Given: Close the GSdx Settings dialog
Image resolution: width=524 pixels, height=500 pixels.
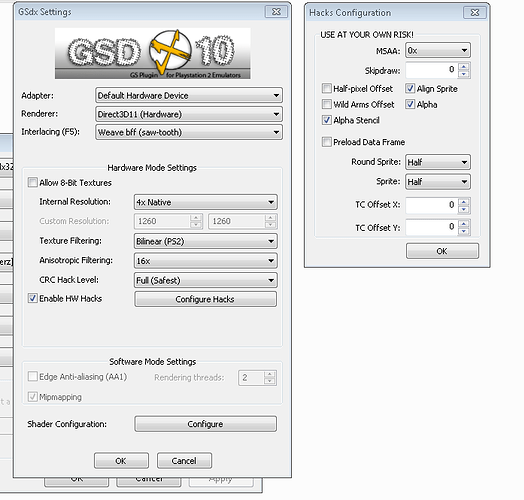Looking at the screenshot, I should 276,12.
